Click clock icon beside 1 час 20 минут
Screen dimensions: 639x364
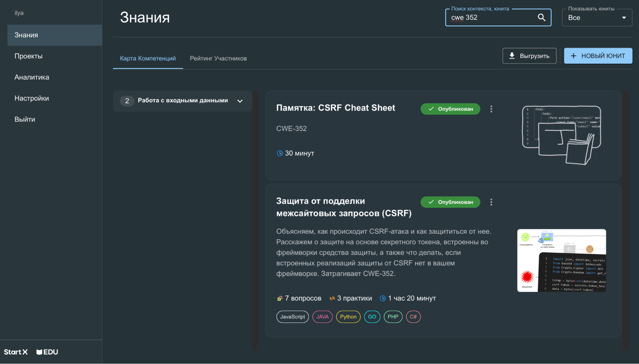pos(383,298)
